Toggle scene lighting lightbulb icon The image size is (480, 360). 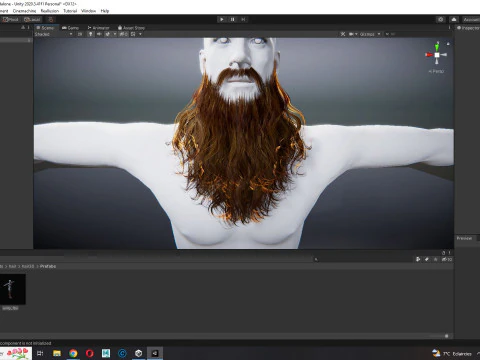(90, 34)
